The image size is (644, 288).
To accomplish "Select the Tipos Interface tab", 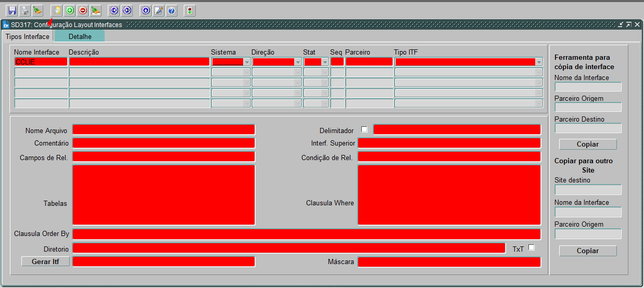I will 27,36.
